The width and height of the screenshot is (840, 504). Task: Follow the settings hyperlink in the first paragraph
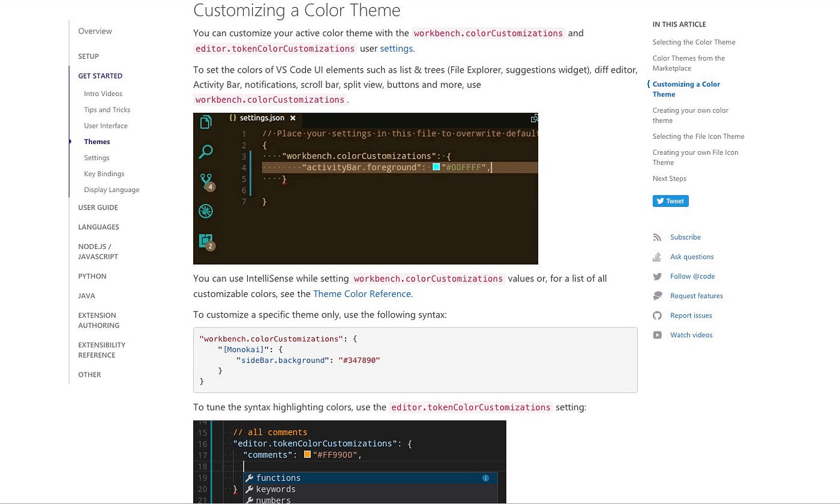396,48
